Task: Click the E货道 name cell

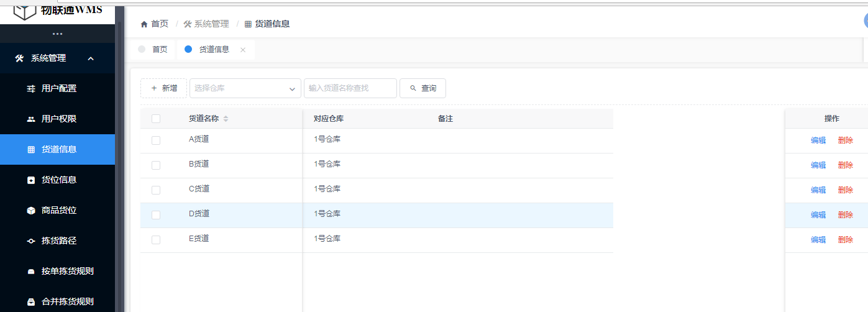Action: (x=199, y=239)
